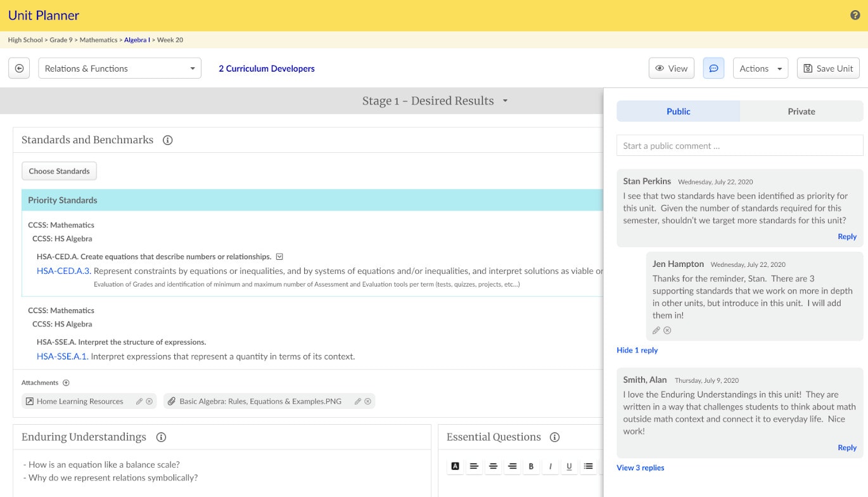Toggle bold in Essential Questions editor
868x497 pixels.
click(531, 467)
